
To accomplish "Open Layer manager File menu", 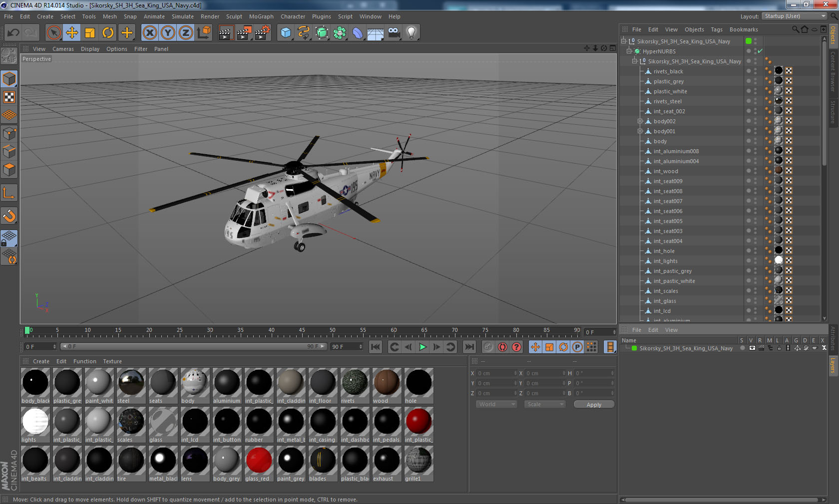I will tap(637, 330).
